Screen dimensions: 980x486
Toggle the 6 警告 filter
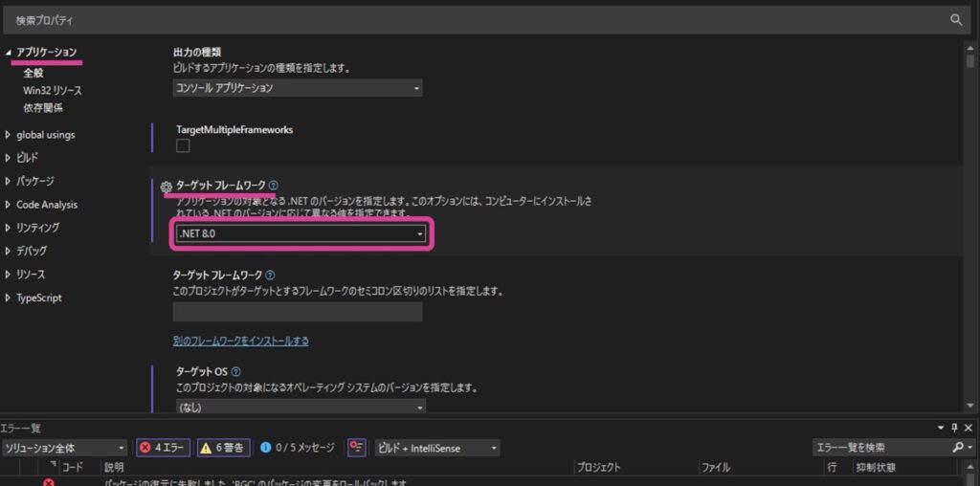tap(223, 448)
